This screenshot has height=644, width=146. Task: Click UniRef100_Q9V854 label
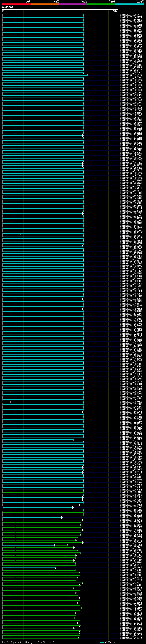tap(131, 244)
